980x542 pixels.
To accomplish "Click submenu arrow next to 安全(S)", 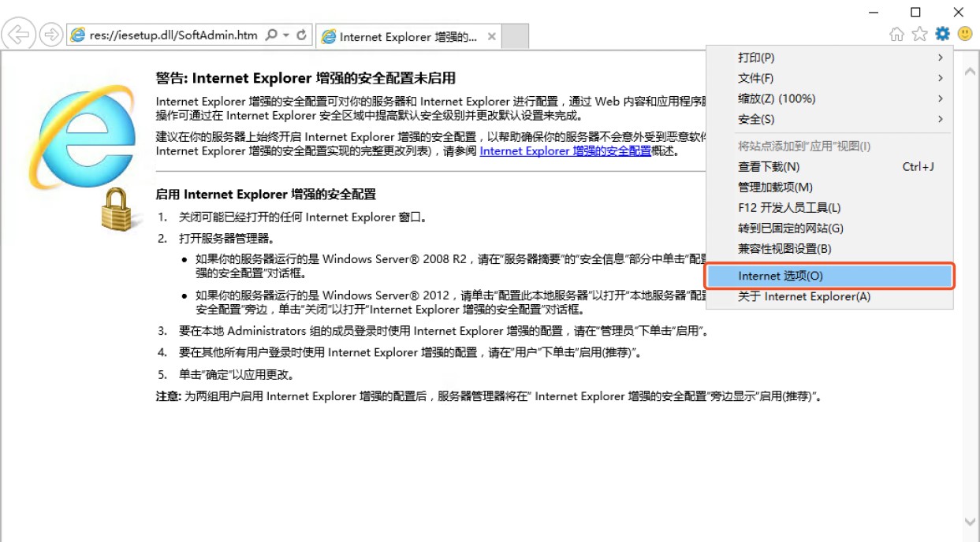I will coord(941,119).
